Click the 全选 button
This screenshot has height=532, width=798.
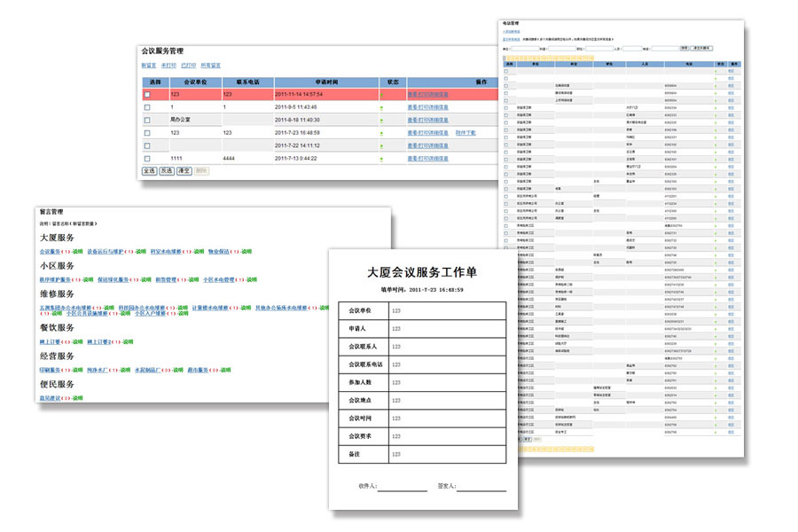pyautogui.click(x=149, y=171)
